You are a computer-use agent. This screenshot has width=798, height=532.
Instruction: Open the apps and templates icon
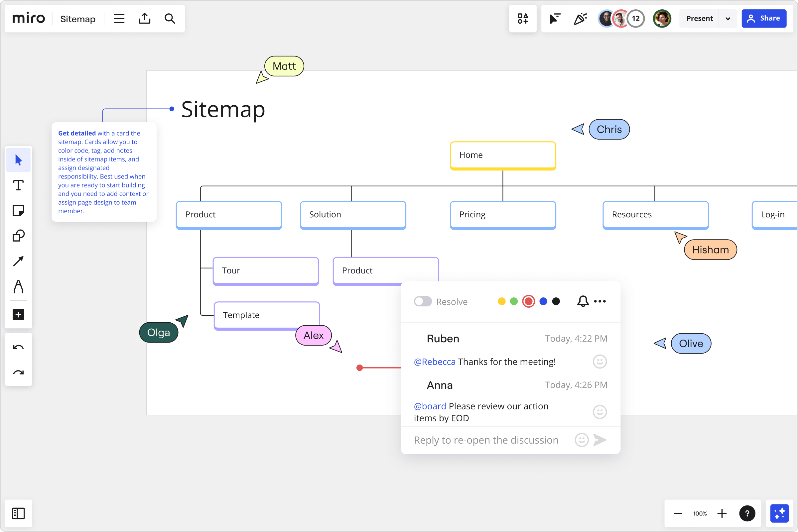522,18
